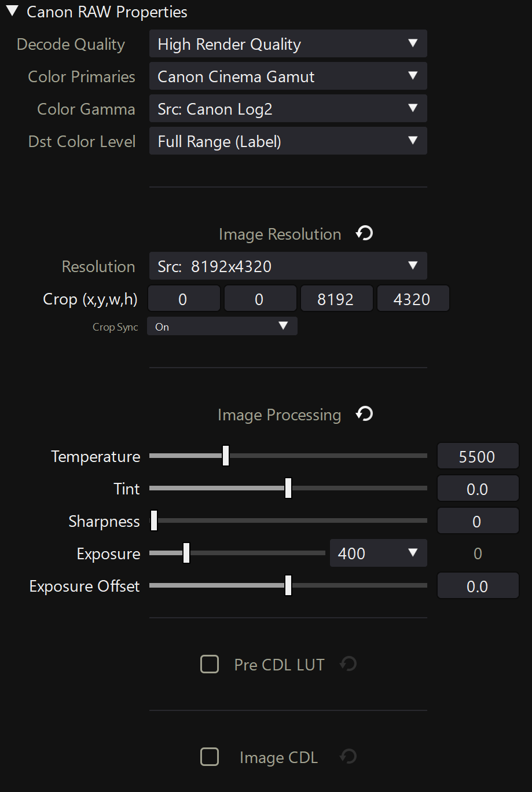Open the Resolution dropdown showing 8192x4320
This screenshot has width=532, height=792.
click(x=288, y=266)
